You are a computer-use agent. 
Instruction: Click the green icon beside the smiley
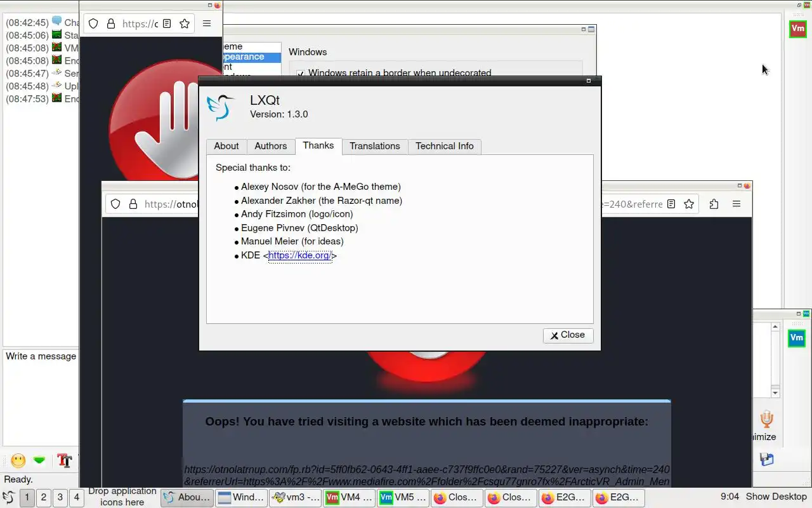tap(39, 460)
